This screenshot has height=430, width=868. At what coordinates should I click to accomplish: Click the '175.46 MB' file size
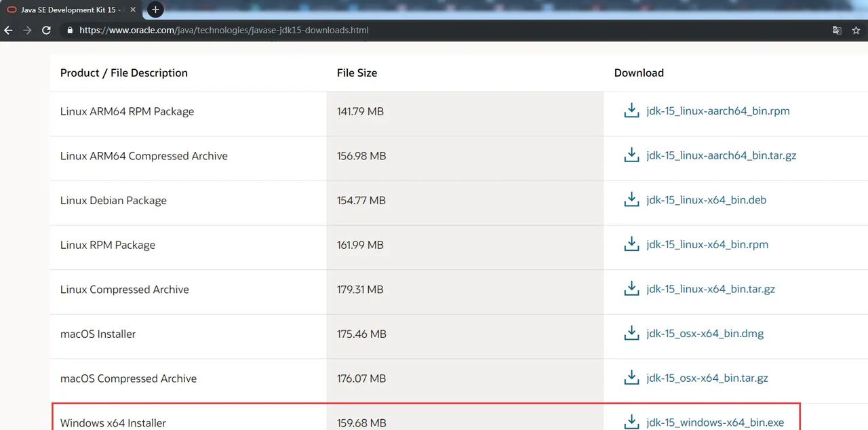pos(361,334)
